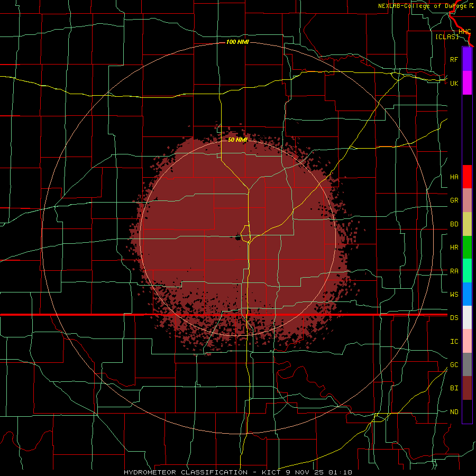Click the GC legend label
The width and height of the screenshot is (476, 476).
[x=454, y=365]
